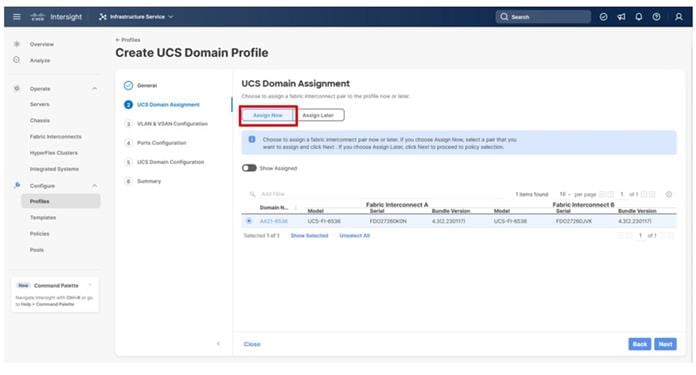Dismiss the Command Palette tip card
The width and height of the screenshot is (696, 375).
tap(90, 285)
